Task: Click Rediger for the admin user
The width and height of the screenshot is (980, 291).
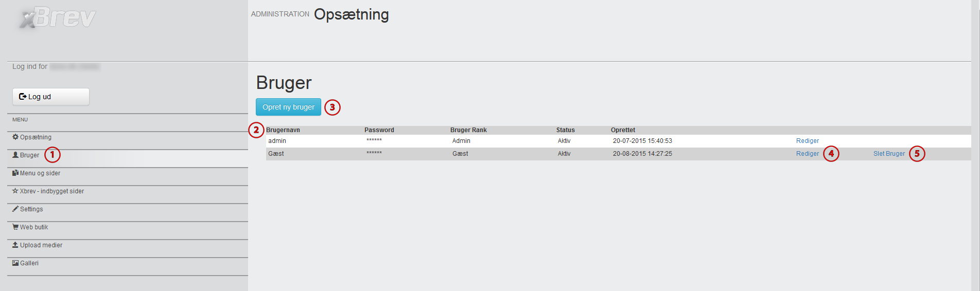Action: pos(807,141)
